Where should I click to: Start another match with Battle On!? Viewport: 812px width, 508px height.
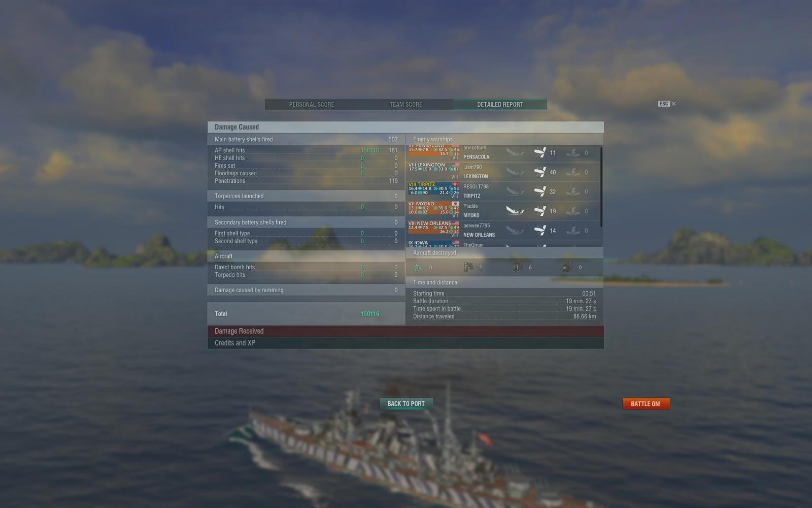pos(646,404)
